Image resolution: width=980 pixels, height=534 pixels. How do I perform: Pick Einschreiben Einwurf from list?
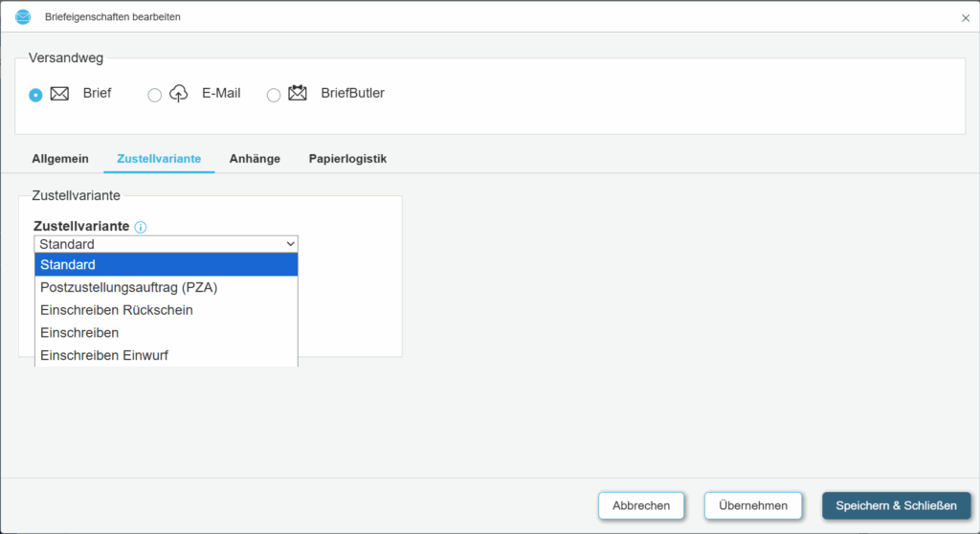[166, 355]
